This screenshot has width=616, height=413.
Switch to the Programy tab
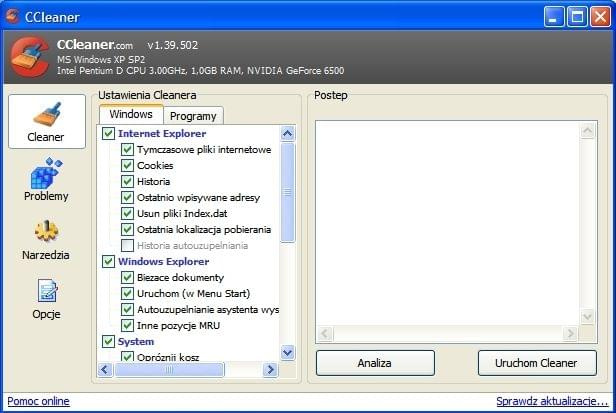[x=193, y=116]
